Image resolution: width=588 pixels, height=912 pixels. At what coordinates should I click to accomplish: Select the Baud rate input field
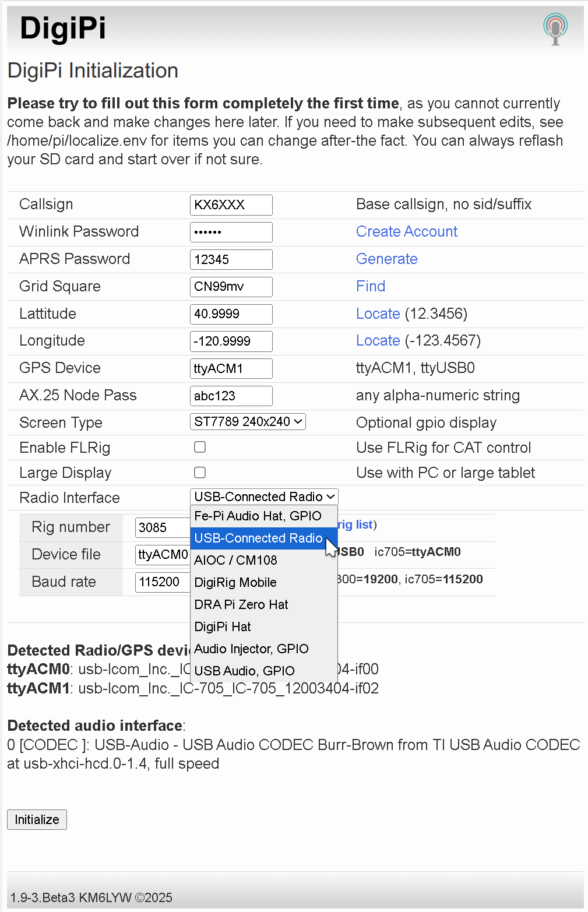point(163,582)
